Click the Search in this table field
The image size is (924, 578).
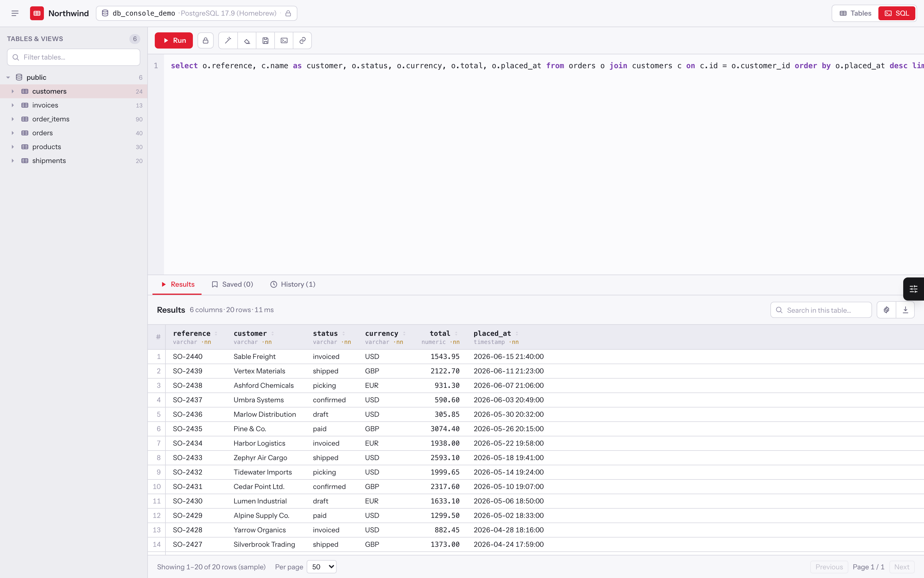tap(821, 310)
